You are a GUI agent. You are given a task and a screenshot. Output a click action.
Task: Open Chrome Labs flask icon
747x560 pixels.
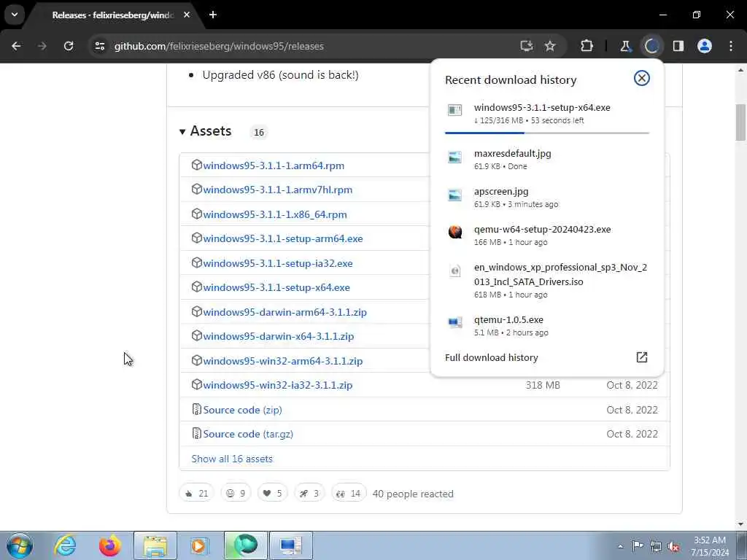(x=624, y=46)
